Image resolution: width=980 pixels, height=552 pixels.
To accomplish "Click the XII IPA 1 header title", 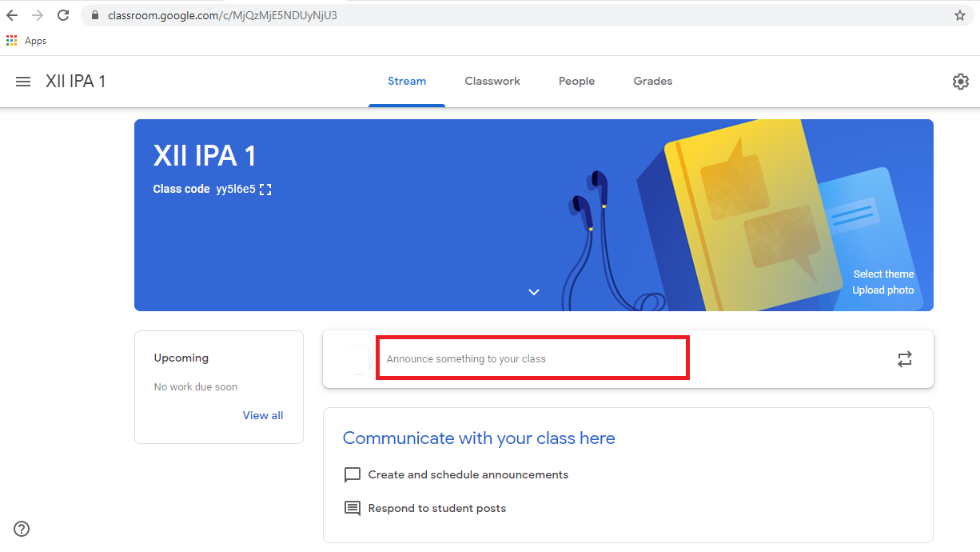I will click(76, 82).
